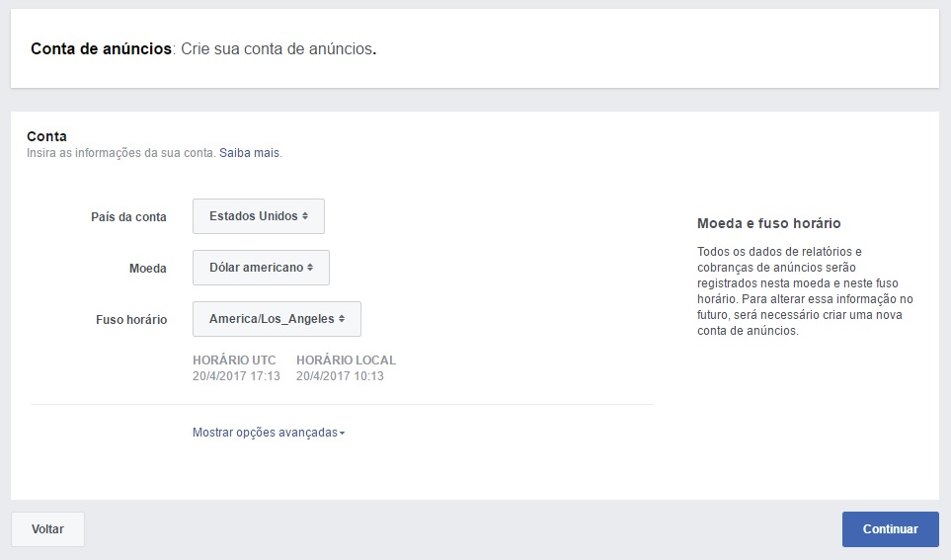Click the País da conta field label
The image size is (951, 560).
[128, 216]
